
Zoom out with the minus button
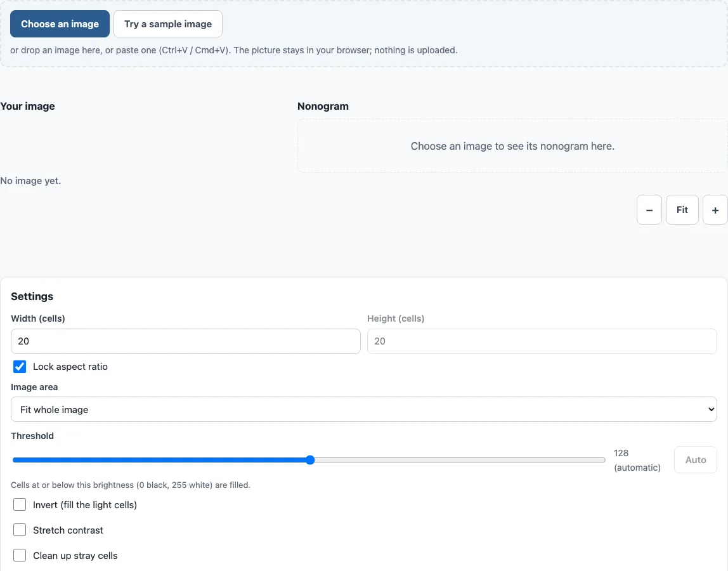pyautogui.click(x=649, y=210)
